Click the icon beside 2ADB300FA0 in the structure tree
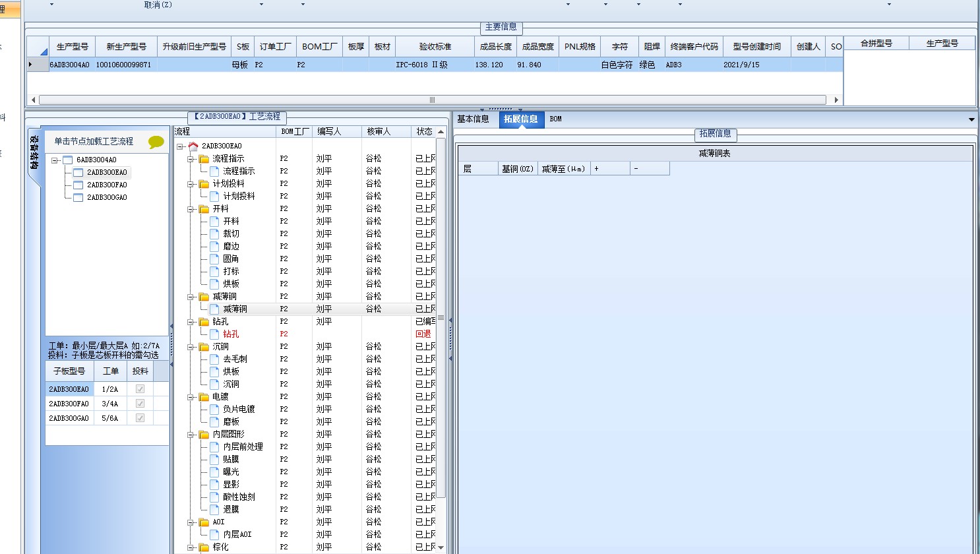The width and height of the screenshot is (980, 554). [78, 185]
